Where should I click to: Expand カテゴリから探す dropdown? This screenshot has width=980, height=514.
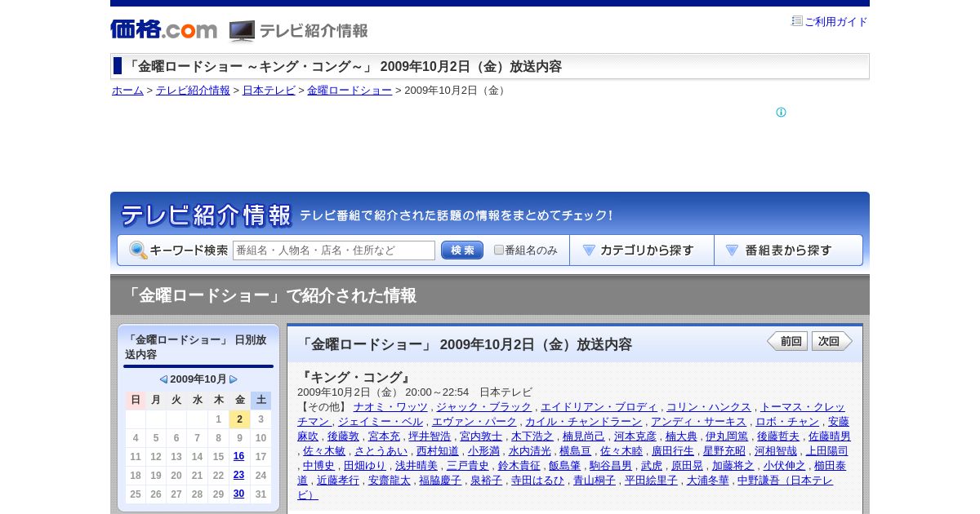641,250
